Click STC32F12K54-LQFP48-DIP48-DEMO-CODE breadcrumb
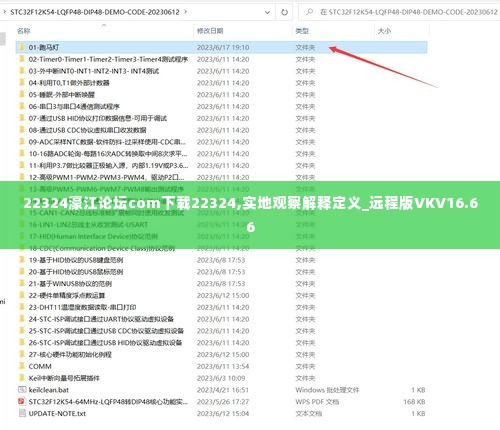 tap(95, 12)
